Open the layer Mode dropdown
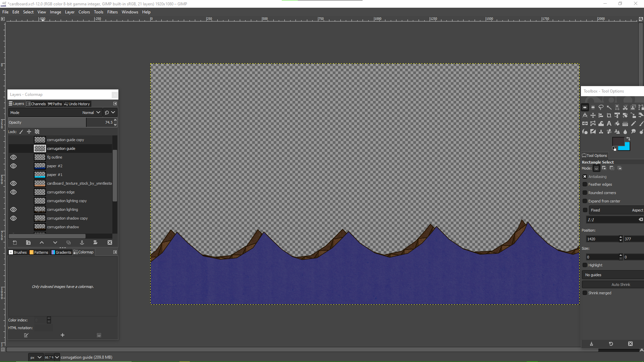644x362 pixels. click(x=91, y=113)
